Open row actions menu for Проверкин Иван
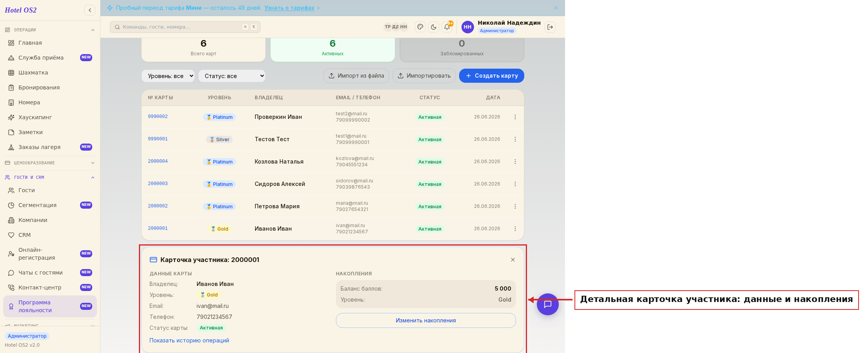 pos(515,117)
